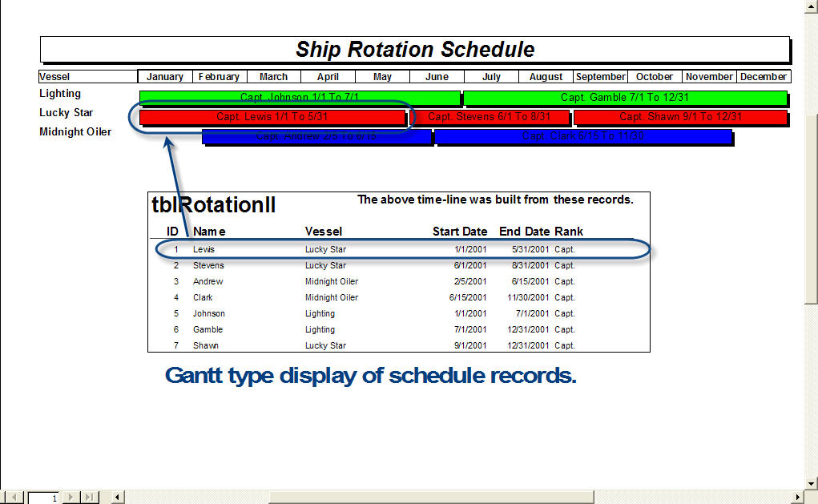Click the page number field showing 1
818x504 pixels.
[x=42, y=498]
